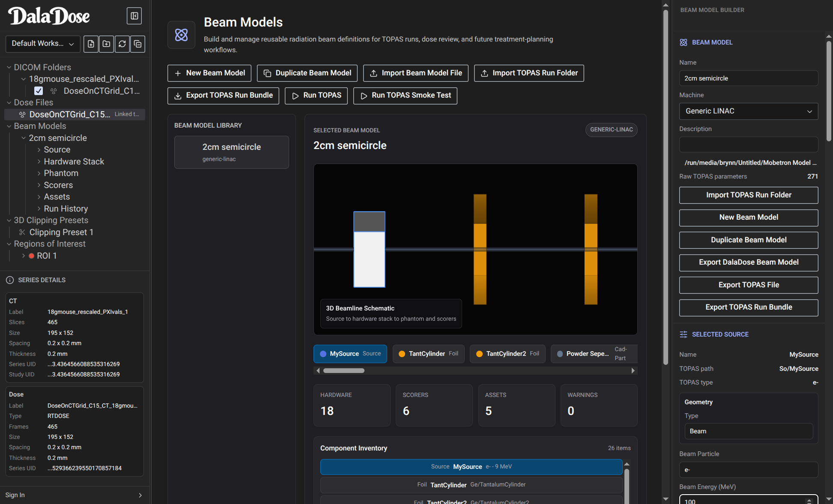Collapse the Dose Files tree section
The image size is (833, 504).
pyautogui.click(x=9, y=103)
